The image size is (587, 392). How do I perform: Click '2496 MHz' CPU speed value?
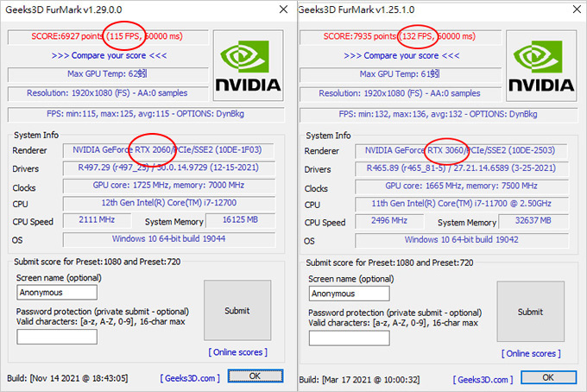point(389,221)
